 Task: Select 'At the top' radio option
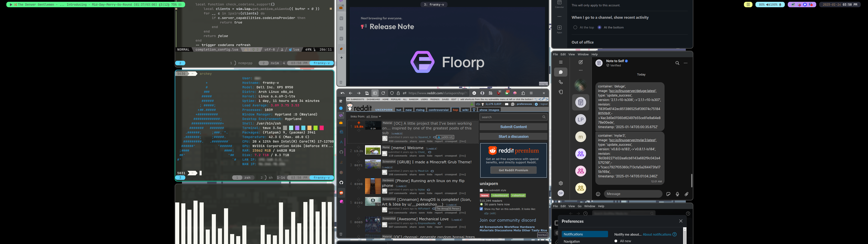(575, 28)
